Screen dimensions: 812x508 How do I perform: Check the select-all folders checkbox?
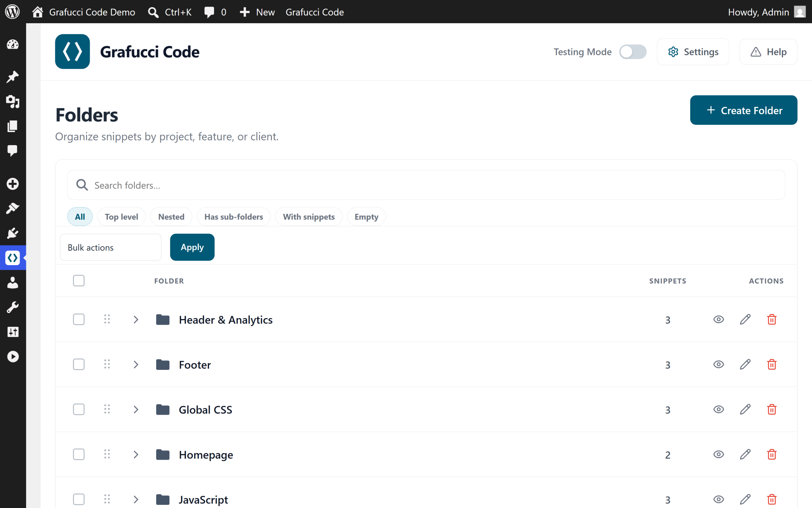79,281
